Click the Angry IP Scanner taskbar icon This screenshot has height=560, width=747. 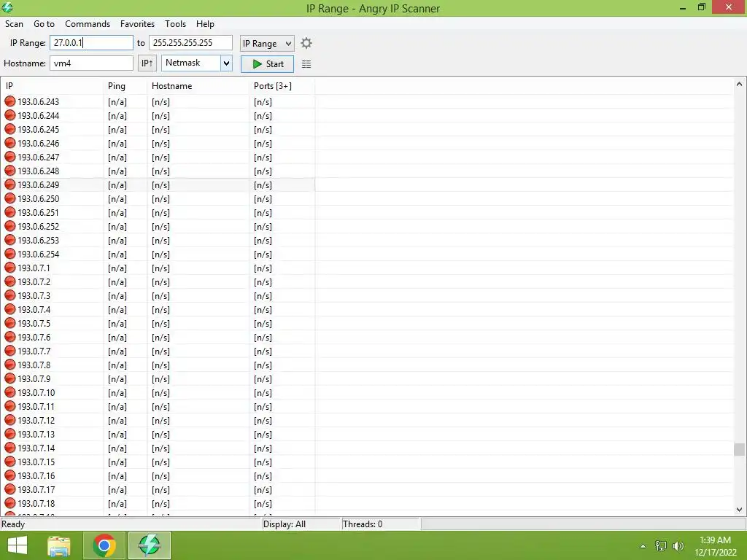coord(149,545)
